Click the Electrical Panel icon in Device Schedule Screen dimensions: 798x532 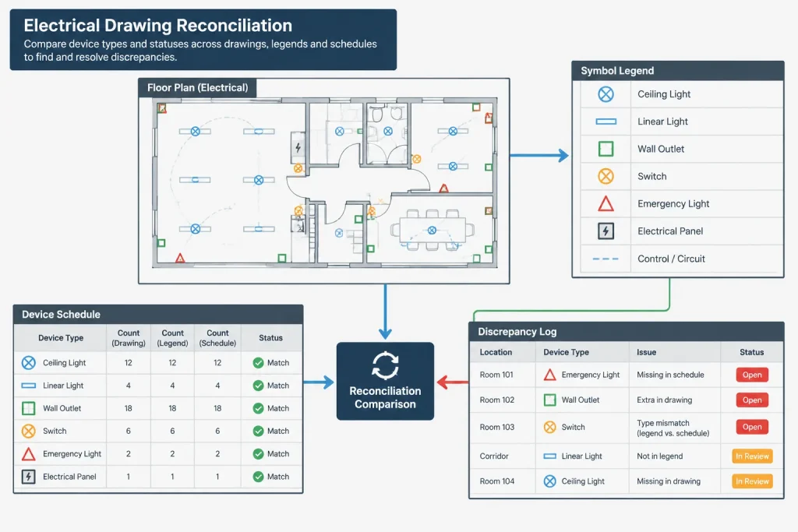tap(29, 477)
